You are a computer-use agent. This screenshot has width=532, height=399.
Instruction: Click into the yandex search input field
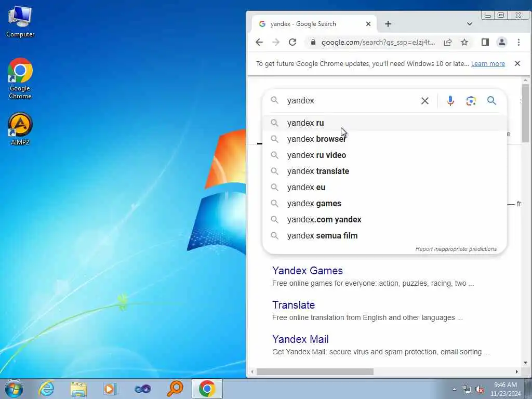[x=351, y=101]
